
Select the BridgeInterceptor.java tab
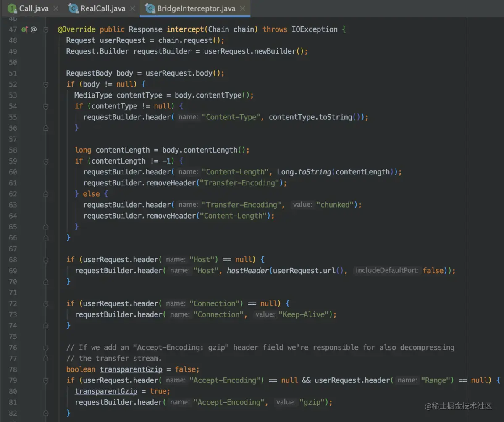[x=195, y=8]
